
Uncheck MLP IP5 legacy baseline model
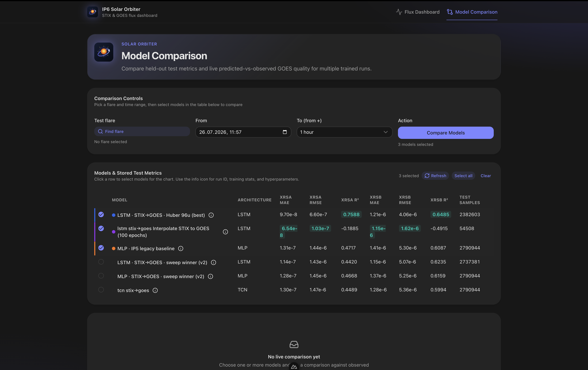pyautogui.click(x=101, y=248)
